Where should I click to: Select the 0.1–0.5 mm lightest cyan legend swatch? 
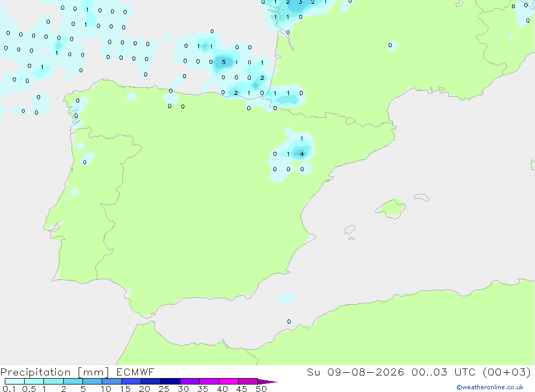(x=14, y=381)
